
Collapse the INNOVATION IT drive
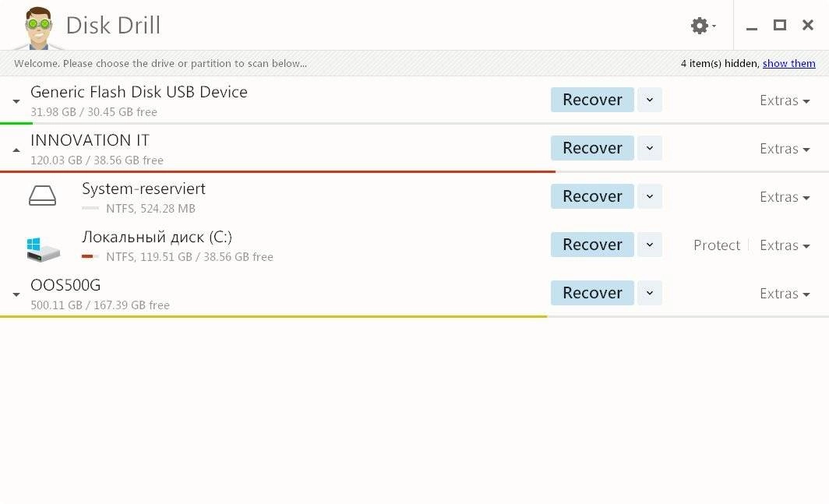(x=16, y=150)
